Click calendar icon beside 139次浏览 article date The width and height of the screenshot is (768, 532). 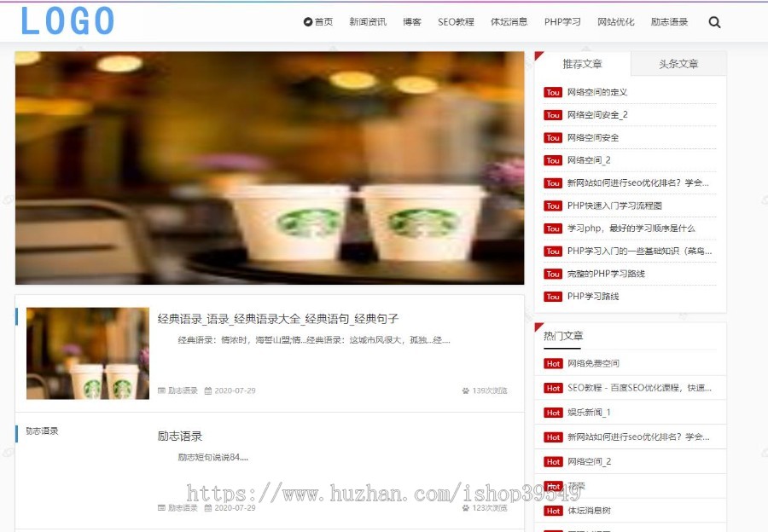click(x=207, y=390)
